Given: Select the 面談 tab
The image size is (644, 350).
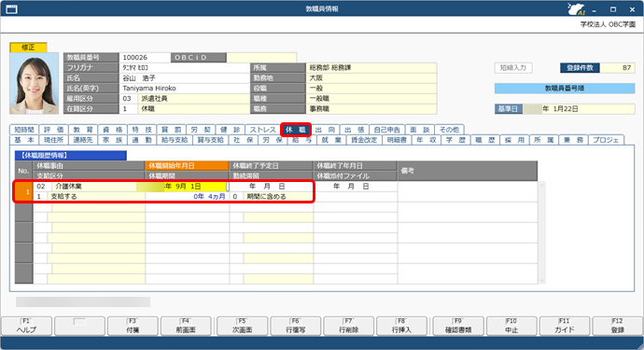Looking at the screenshot, I should (x=420, y=130).
